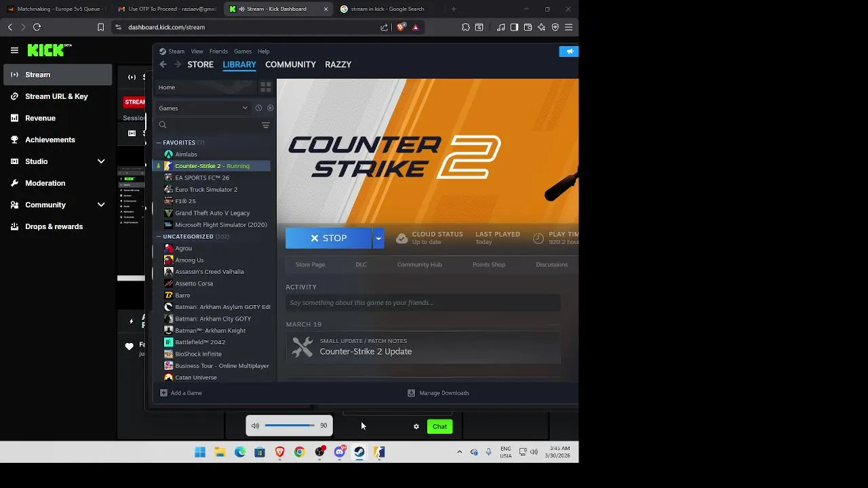Open Steam COMMUNITY tab
Viewport: 868px width, 488px height.
(x=290, y=64)
